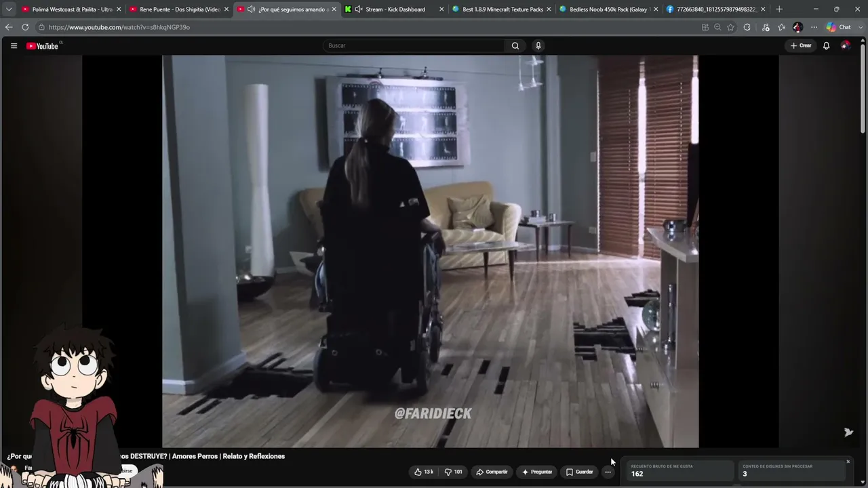Viewport: 868px width, 488px height.
Task: Close the 772663840 Facebook tab
Action: [763, 9]
